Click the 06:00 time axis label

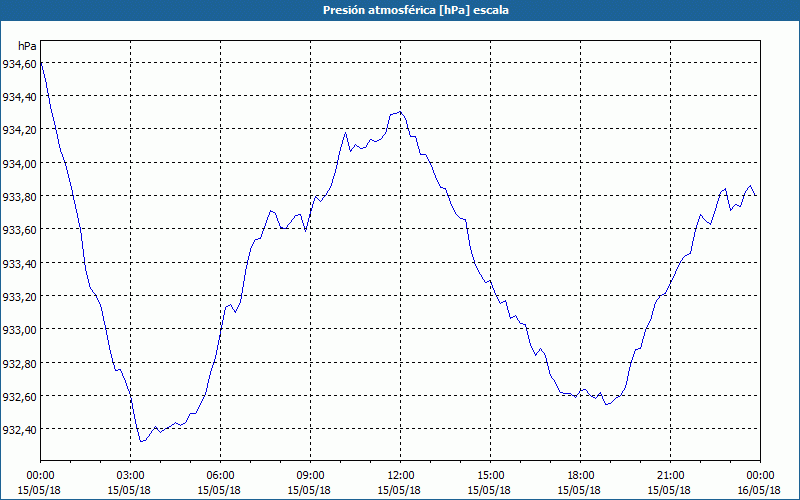(x=220, y=476)
